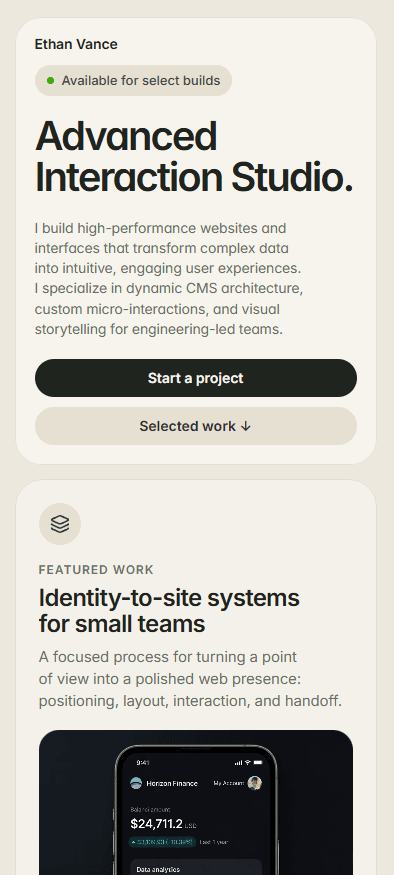Image resolution: width=394 pixels, height=875 pixels.
Task: Click the battery icon in mockup status bar
Action: coord(258,762)
